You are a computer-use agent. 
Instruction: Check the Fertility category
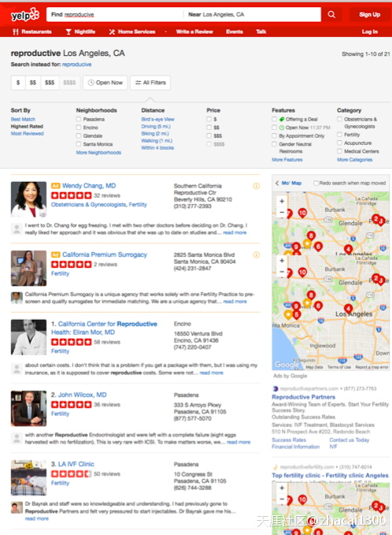point(339,135)
